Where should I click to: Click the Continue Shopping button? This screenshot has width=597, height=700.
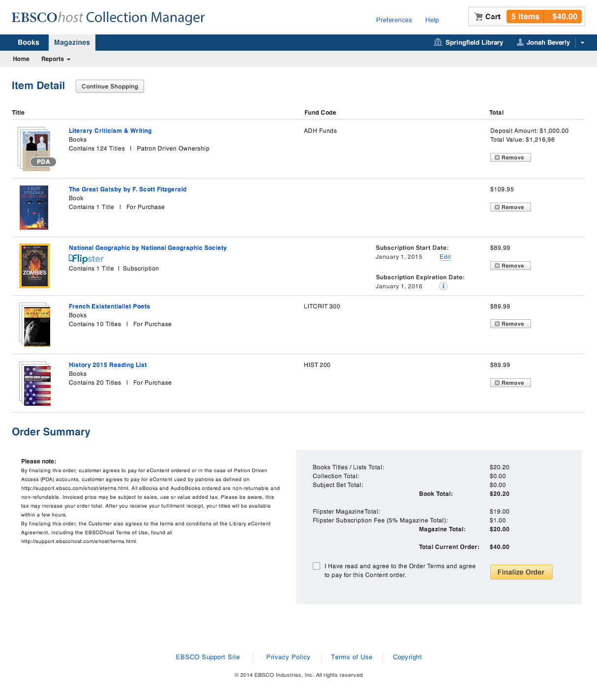pyautogui.click(x=110, y=86)
